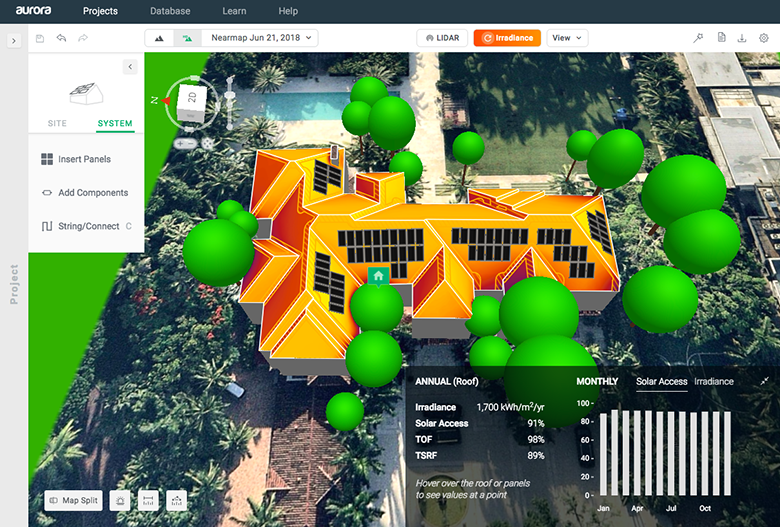
Task: Click the green home marker on roof
Action: click(378, 276)
